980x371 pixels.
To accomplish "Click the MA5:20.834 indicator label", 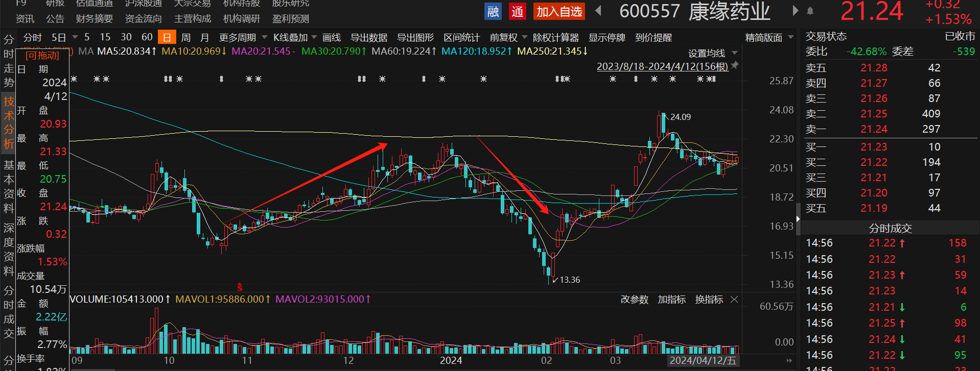I will point(127,51).
